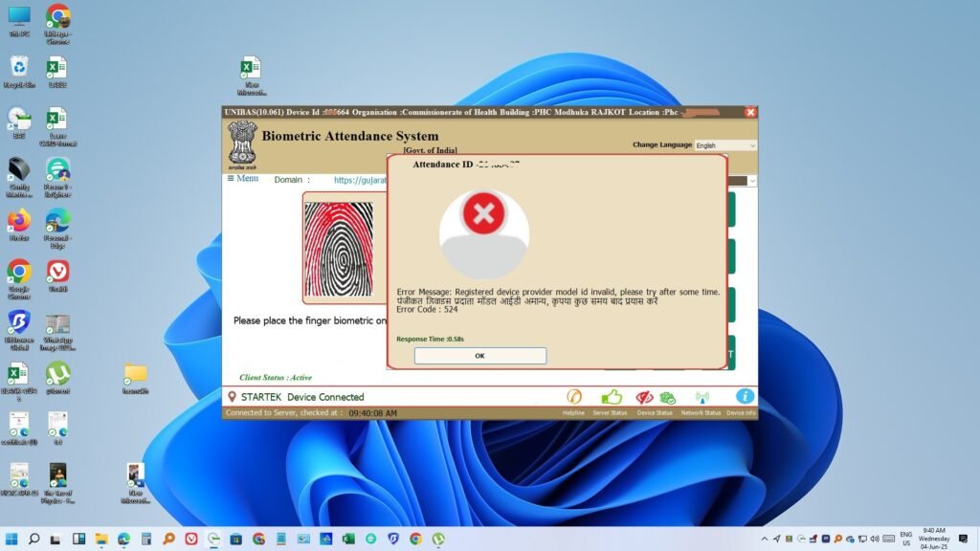Viewport: 980px width, 551px height.
Task: Select the Edge desktop shortcut
Action: [57, 228]
